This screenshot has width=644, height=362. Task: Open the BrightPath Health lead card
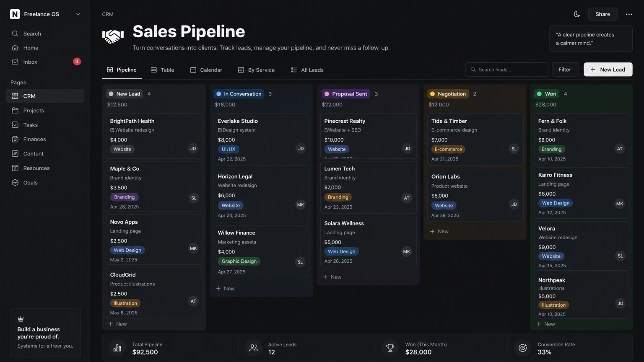click(154, 136)
